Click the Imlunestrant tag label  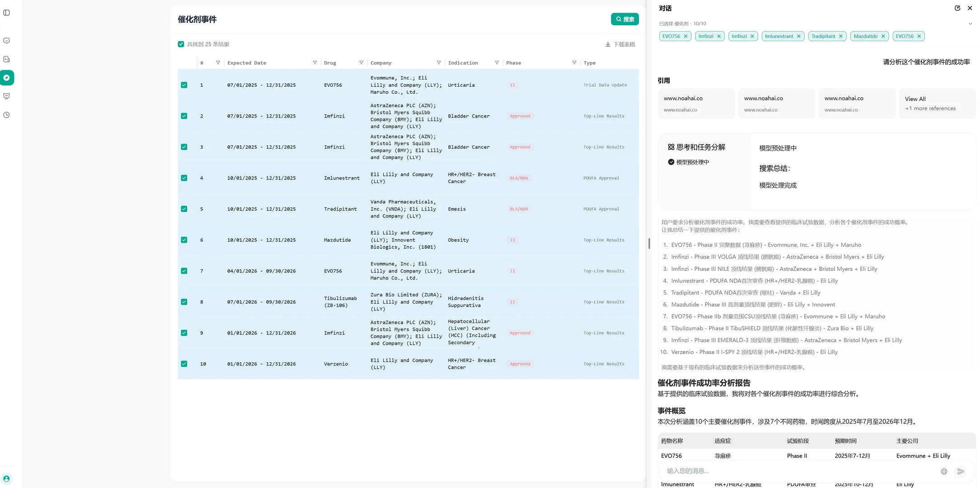tap(779, 36)
